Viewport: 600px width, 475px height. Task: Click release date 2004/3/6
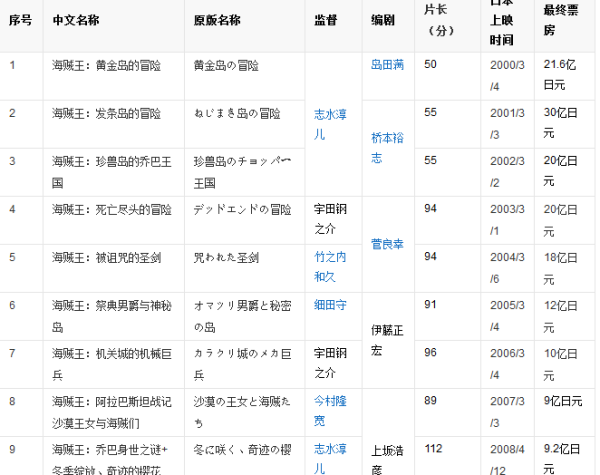507,268
